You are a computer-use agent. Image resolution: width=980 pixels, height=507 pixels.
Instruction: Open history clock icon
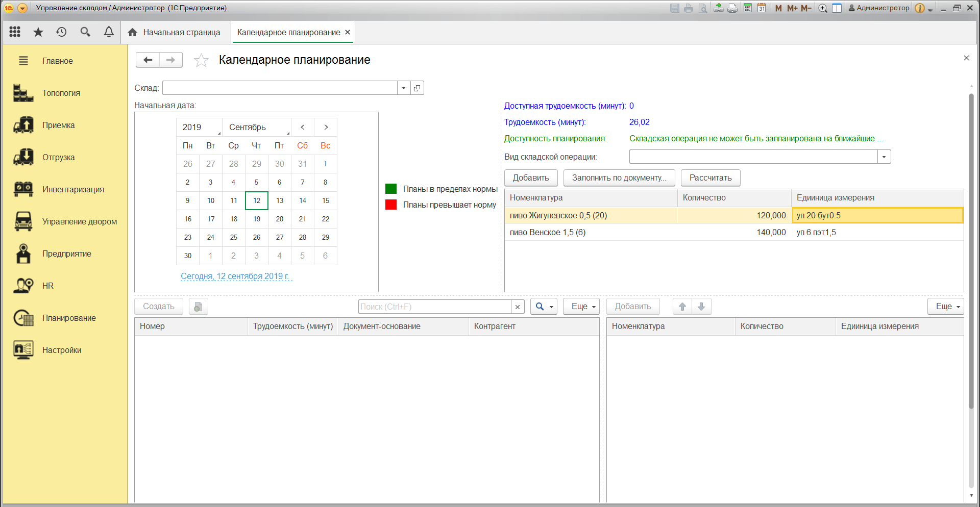tap(61, 32)
